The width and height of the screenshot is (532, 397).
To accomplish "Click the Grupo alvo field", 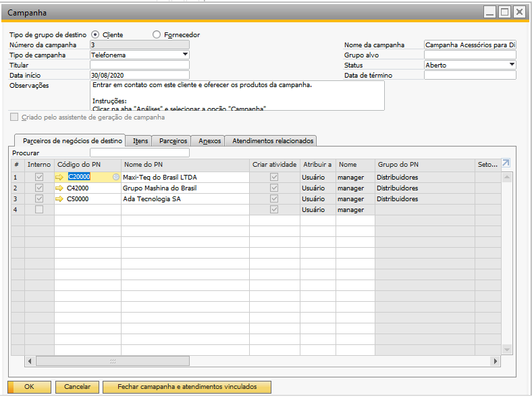I will [x=470, y=55].
